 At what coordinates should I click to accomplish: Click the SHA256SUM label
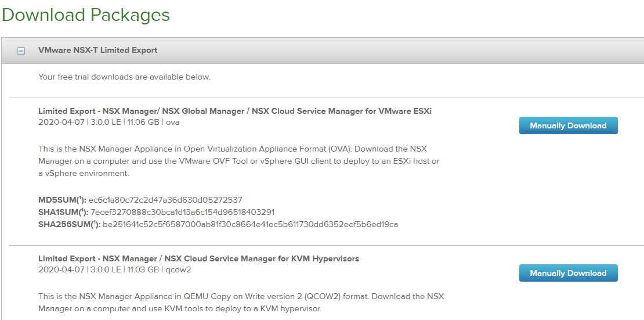click(x=70, y=225)
